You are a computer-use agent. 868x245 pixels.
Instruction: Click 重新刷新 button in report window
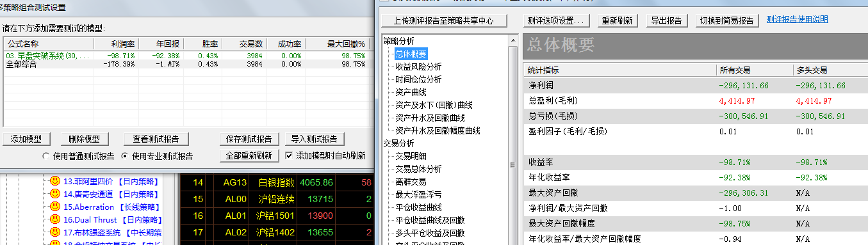click(618, 20)
